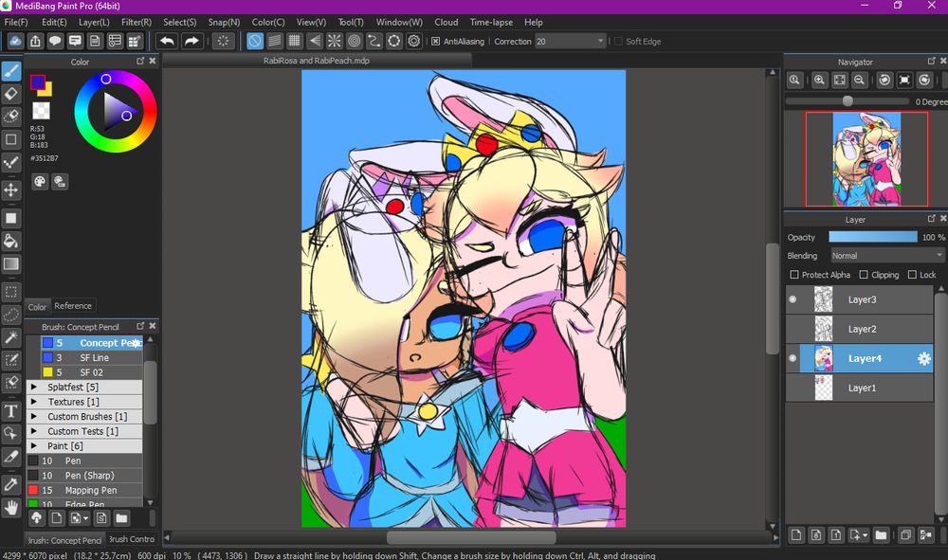Image resolution: width=948 pixels, height=560 pixels.
Task: Select the Eraser tool
Action: point(10,94)
